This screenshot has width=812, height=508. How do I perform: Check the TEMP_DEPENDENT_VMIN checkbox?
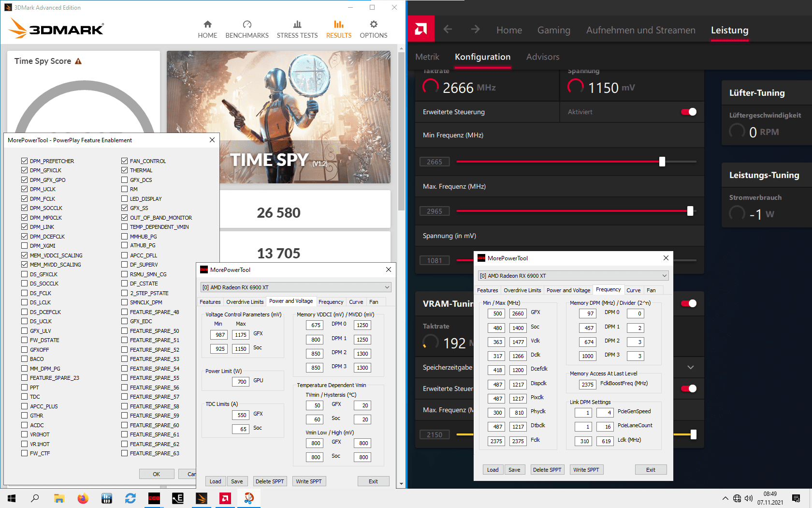pyautogui.click(x=124, y=227)
